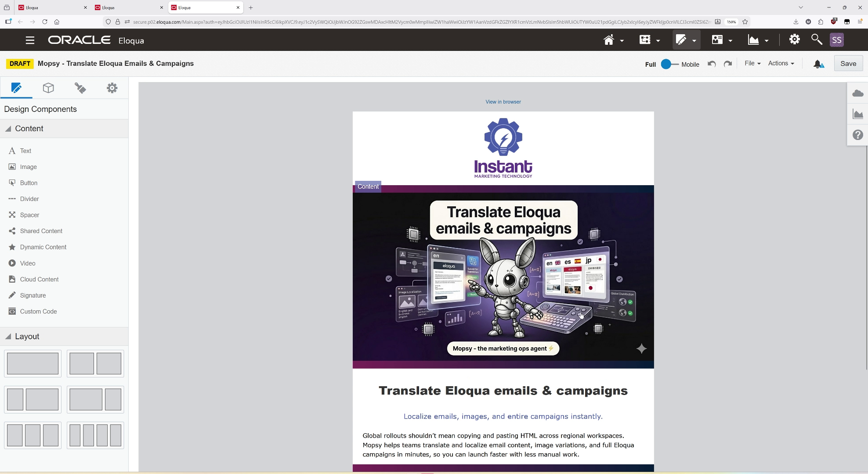Undo the last edit
This screenshot has width=868, height=474.
pos(712,64)
